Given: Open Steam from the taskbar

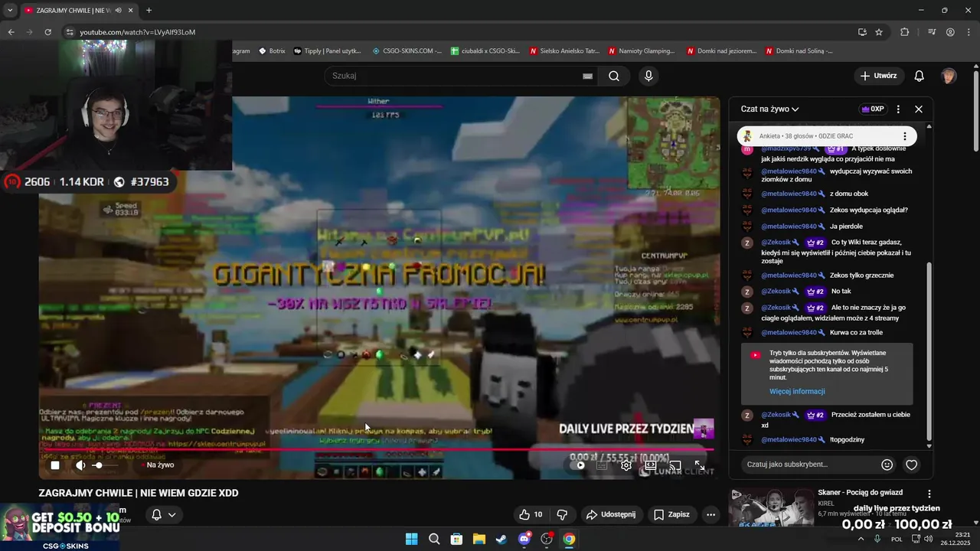Looking at the screenshot, I should pyautogui.click(x=501, y=539).
